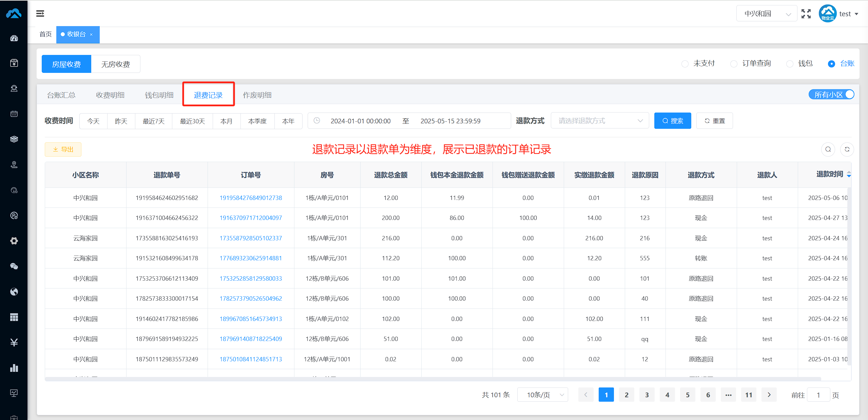Close the 收银台 tab with x

[x=91, y=35]
